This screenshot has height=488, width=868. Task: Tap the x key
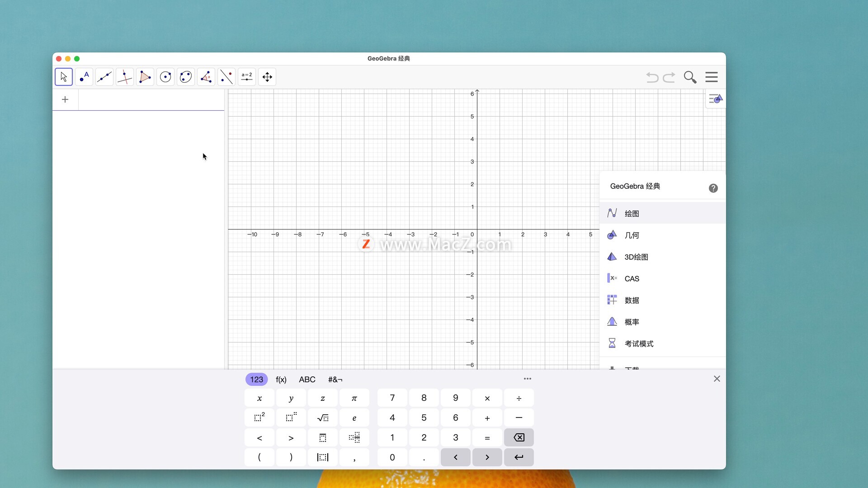coord(259,398)
